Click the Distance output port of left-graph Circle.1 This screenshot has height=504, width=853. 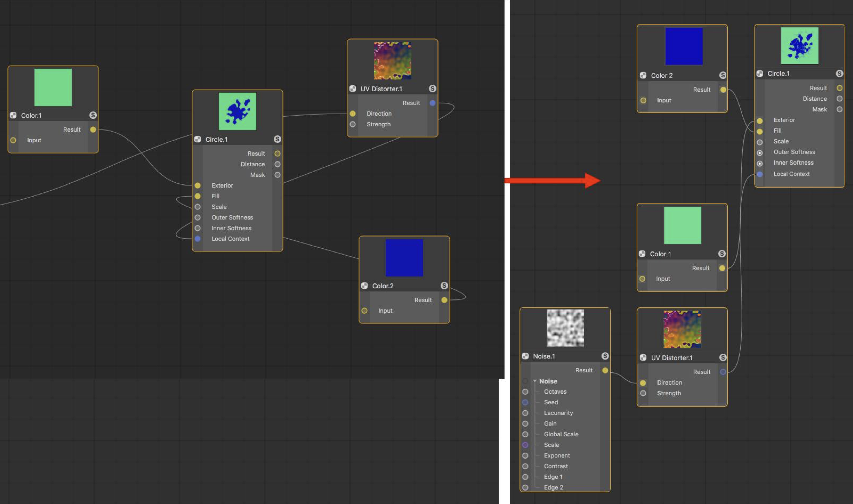pyautogui.click(x=277, y=164)
